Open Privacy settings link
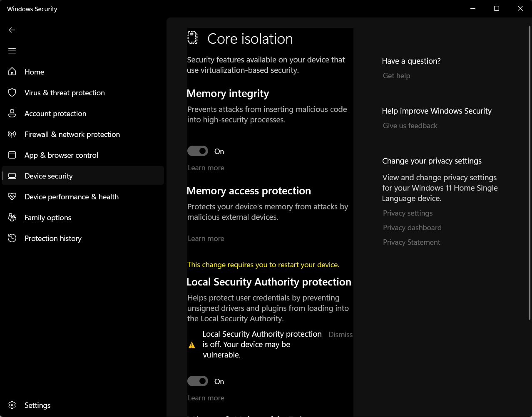Screen dimensions: 532x417 (408, 213)
